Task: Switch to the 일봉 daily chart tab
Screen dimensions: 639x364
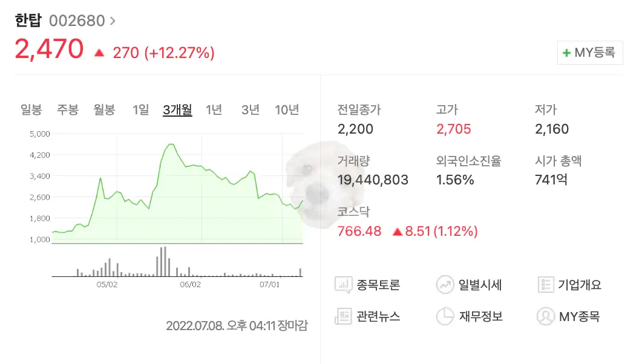Action: pyautogui.click(x=31, y=109)
